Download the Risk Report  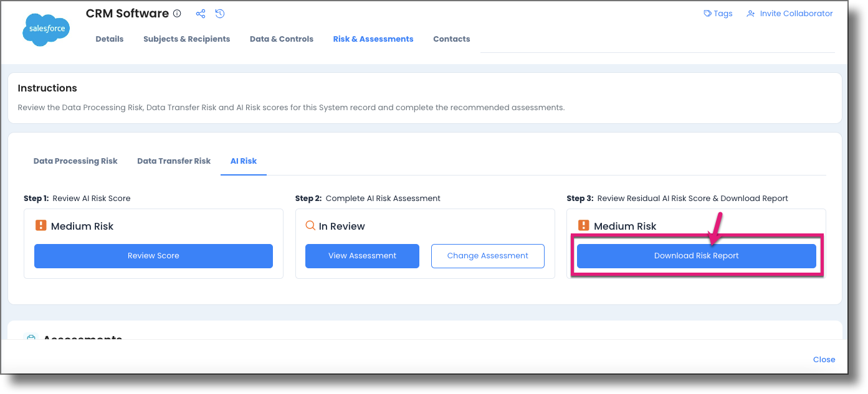coord(697,256)
